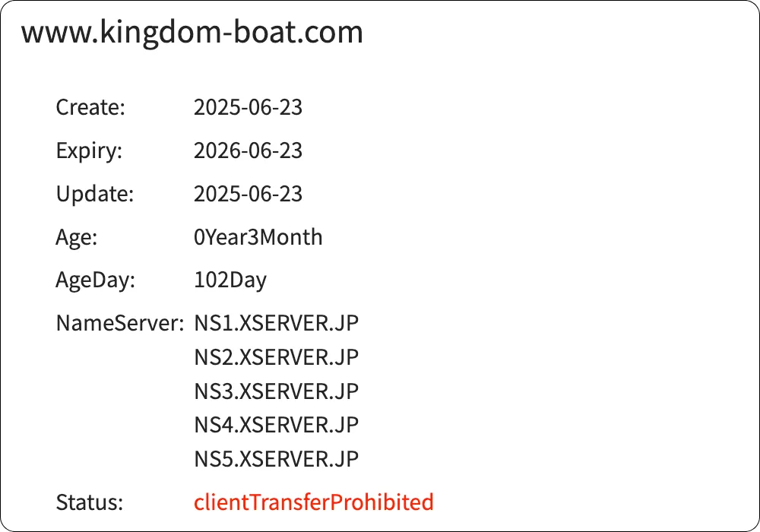Select the NS3.XSERVER.JP nameserver entry

tap(276, 391)
